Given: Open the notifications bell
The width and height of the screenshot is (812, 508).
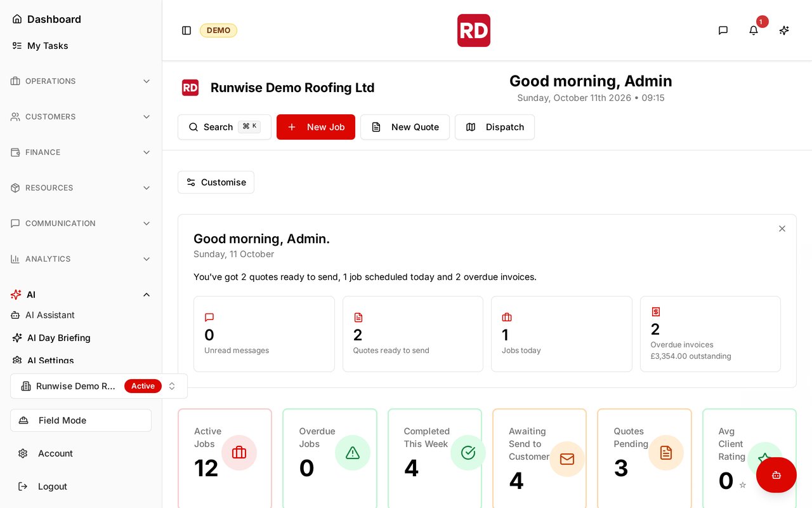Looking at the screenshot, I should click(754, 30).
